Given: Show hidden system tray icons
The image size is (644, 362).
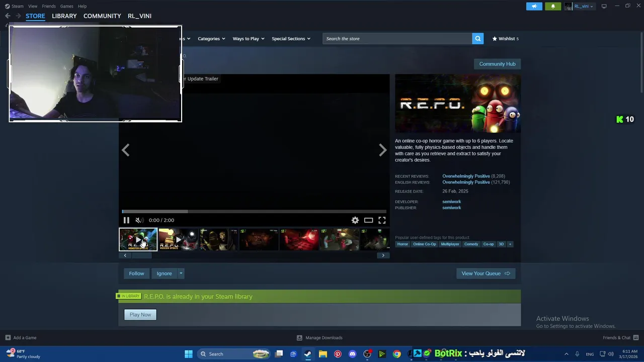Looking at the screenshot, I should click(x=566, y=354).
